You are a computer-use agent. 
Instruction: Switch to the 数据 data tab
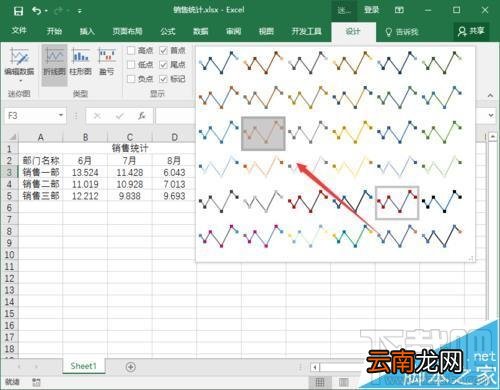point(201,31)
